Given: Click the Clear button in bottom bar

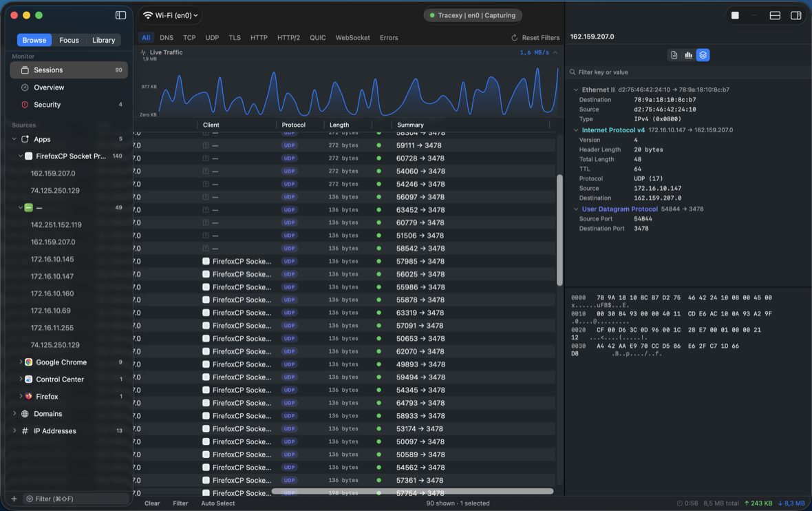Looking at the screenshot, I should [152, 503].
